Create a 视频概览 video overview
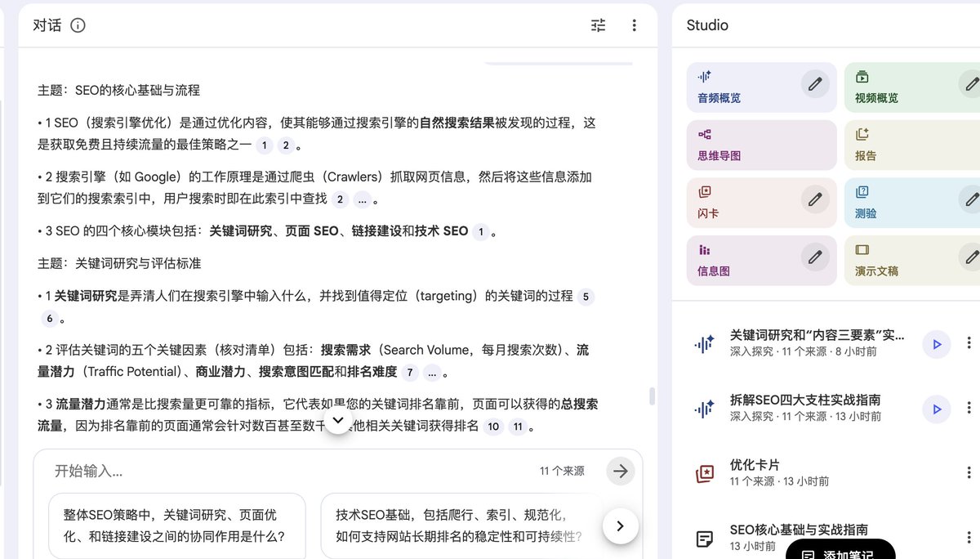This screenshot has height=559, width=980. tap(912, 87)
